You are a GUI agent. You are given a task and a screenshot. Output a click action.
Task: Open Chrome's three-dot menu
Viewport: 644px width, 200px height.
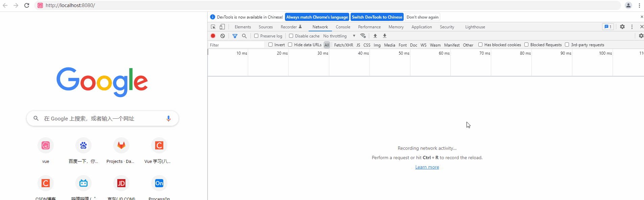click(x=639, y=5)
